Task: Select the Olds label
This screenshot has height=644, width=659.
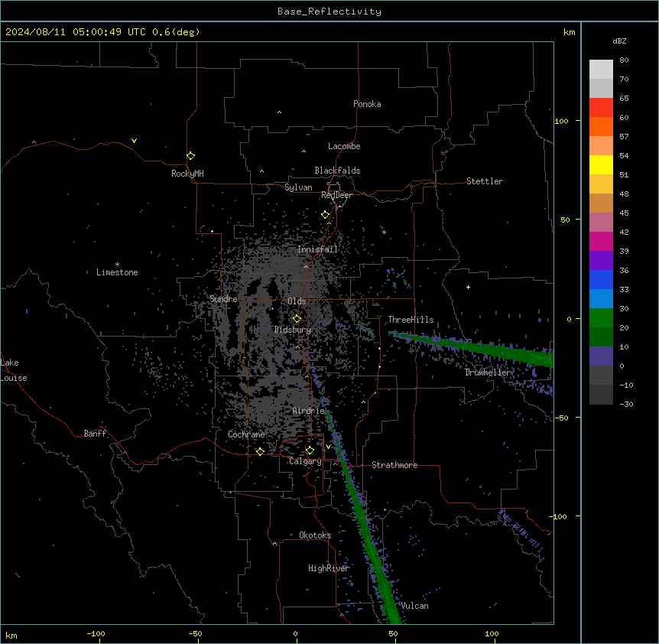Action: (297, 301)
